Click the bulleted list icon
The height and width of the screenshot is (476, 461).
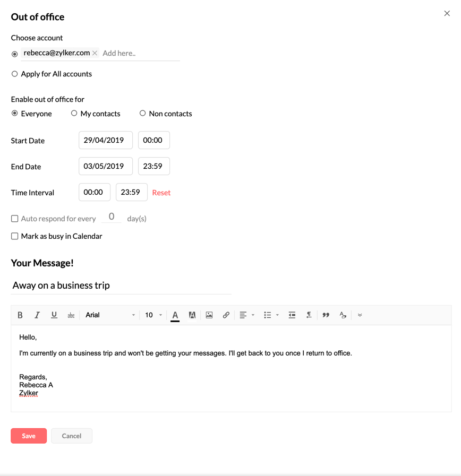(x=268, y=315)
